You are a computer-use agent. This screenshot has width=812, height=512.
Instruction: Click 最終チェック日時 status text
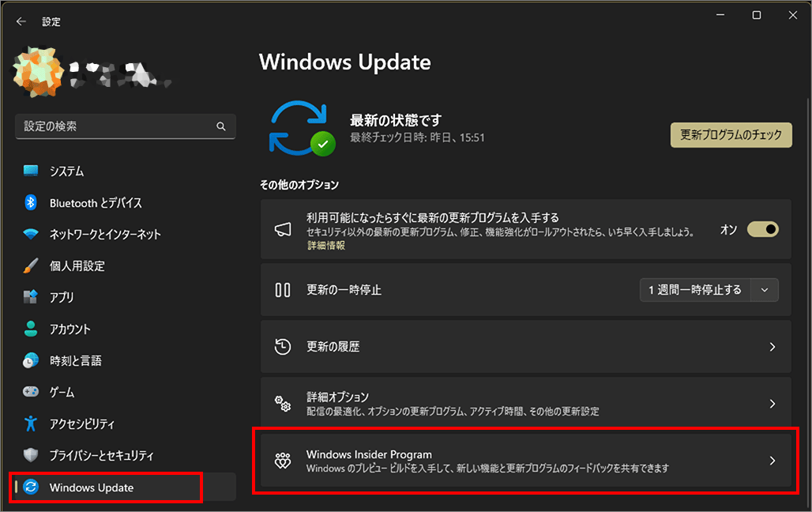click(x=417, y=137)
